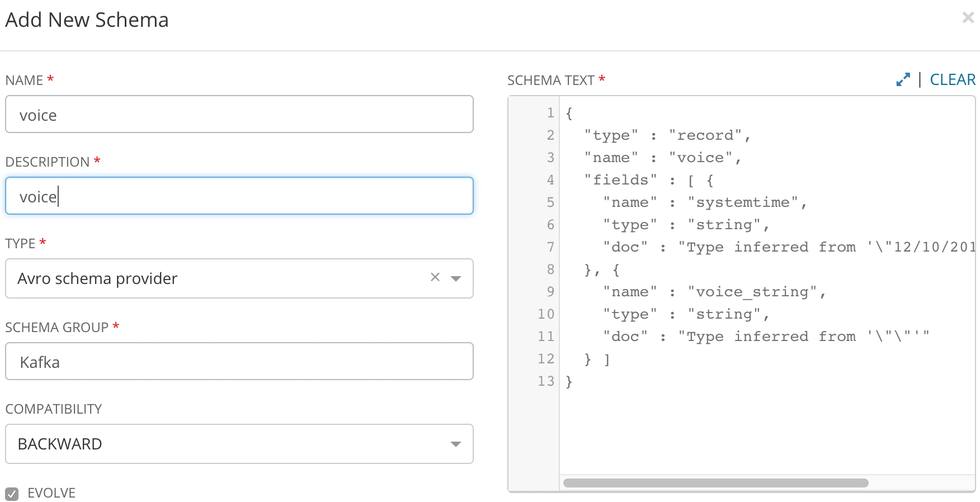
Task: Click the EVOLVE label text
Action: click(x=51, y=493)
